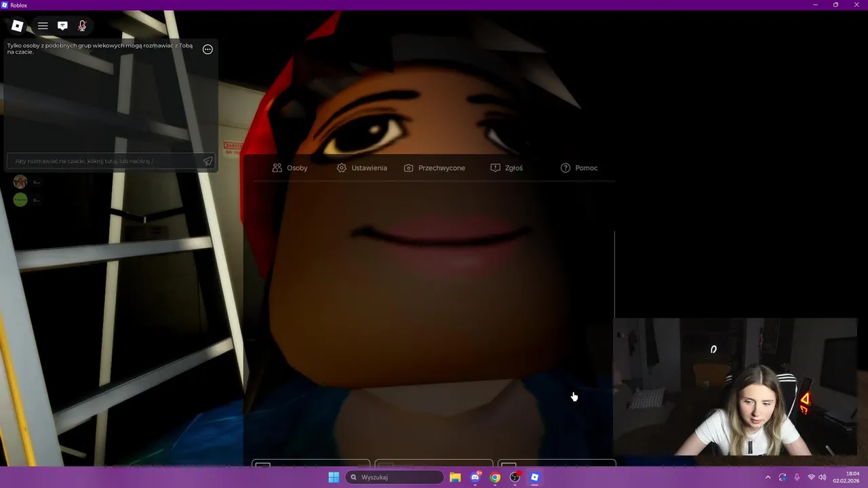
Task: Select the Roblox taskbar icon
Action: pos(534,477)
